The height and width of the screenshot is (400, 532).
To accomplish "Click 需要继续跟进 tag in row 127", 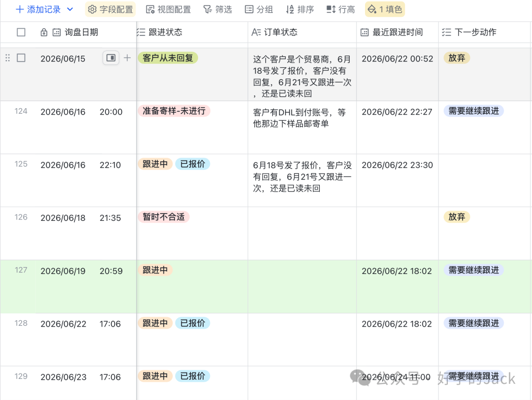I will (474, 270).
